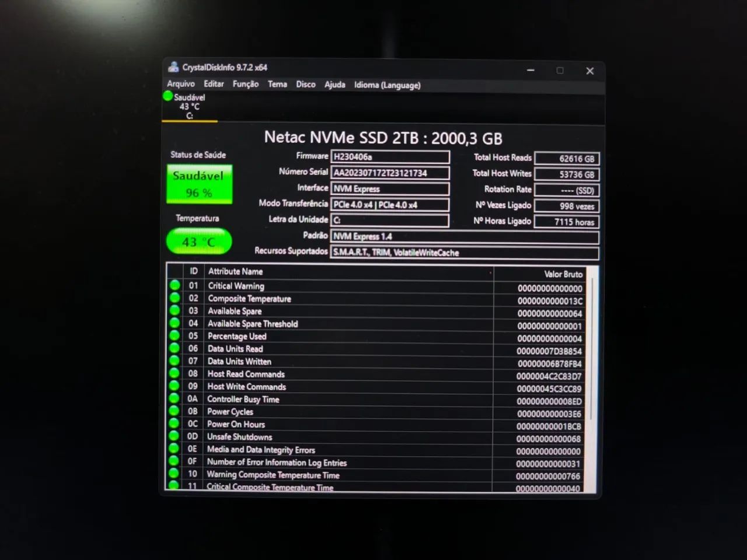Click the attribute list vertical scrollbar
The image size is (747, 560).
[592, 350]
